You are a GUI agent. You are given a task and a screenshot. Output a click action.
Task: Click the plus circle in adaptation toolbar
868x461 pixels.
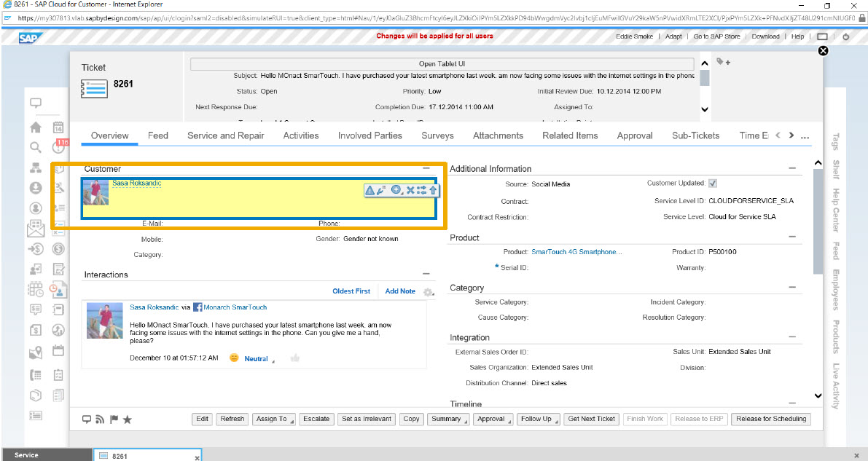(x=396, y=190)
